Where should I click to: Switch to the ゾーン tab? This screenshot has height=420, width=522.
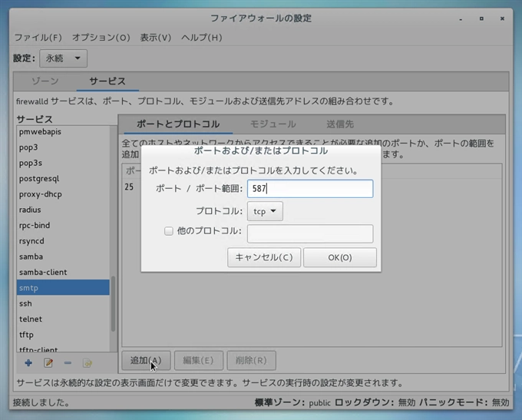(45, 81)
